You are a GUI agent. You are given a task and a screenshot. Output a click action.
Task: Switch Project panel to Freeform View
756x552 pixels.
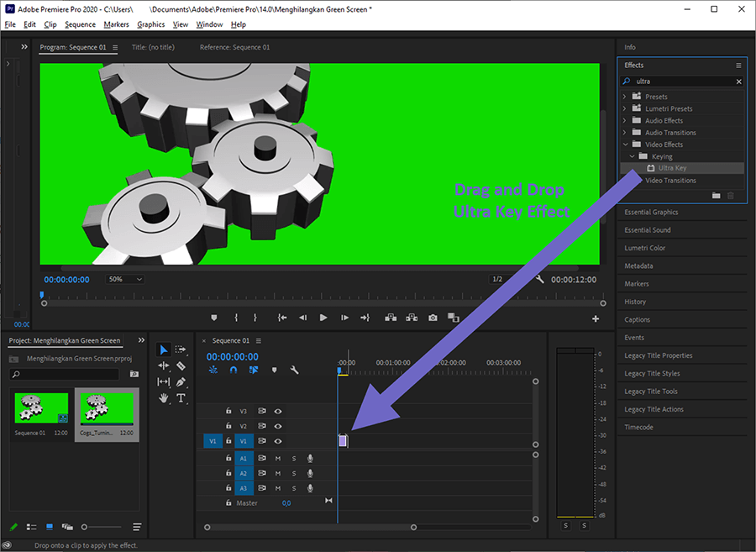tap(67, 527)
